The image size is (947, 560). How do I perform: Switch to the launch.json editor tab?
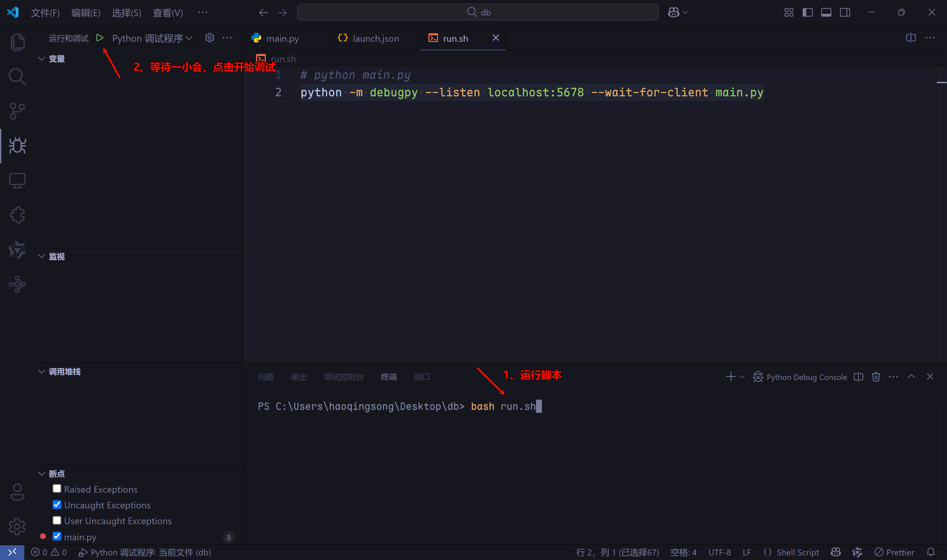(x=375, y=38)
